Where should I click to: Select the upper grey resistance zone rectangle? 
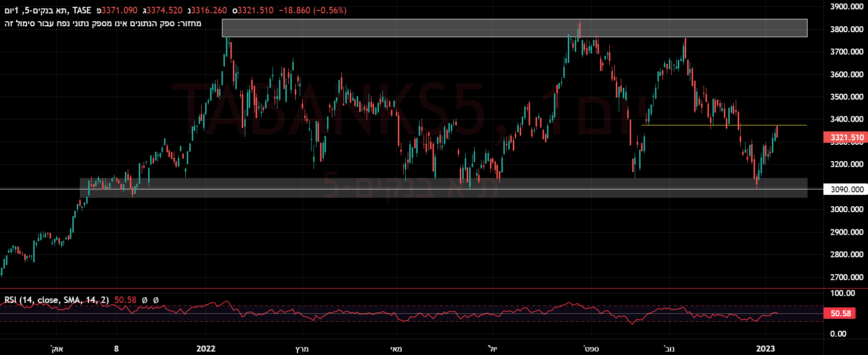click(x=514, y=28)
